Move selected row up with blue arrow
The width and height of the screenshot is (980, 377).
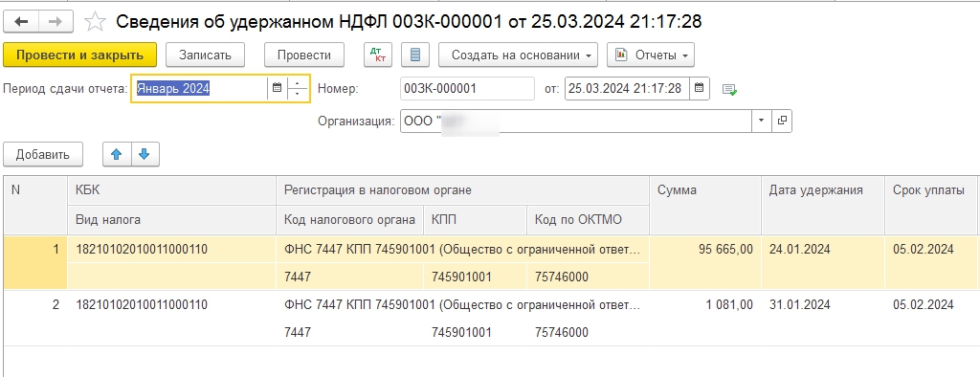coord(116,154)
